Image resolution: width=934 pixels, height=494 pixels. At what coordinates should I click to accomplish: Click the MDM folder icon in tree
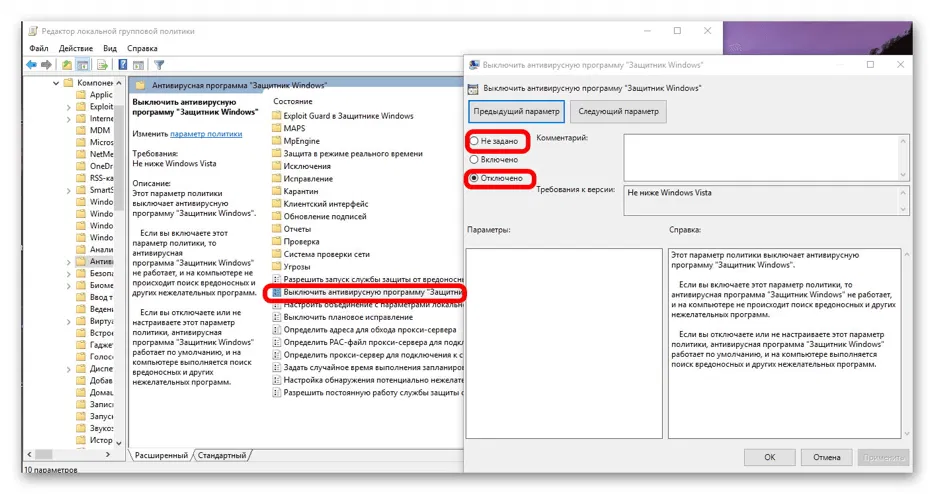[81, 130]
